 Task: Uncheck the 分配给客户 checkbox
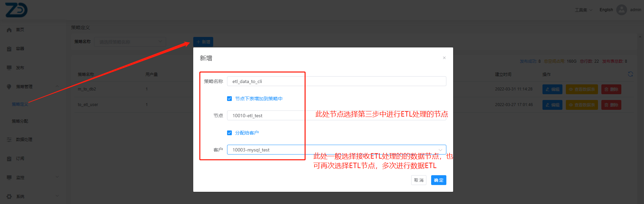click(229, 133)
